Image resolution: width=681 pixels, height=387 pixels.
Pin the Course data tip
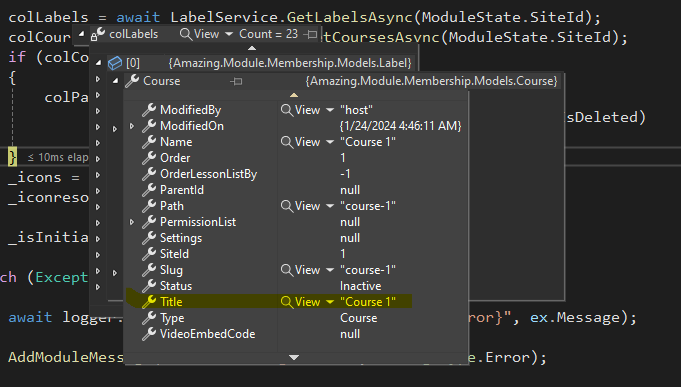(x=236, y=81)
